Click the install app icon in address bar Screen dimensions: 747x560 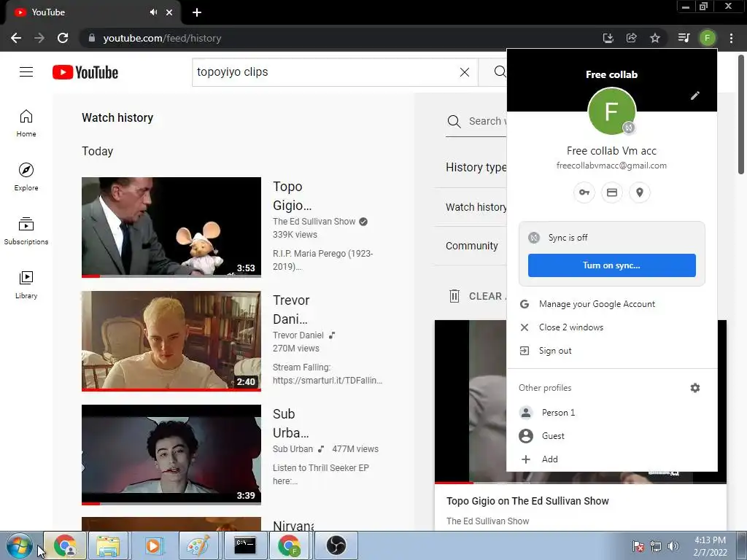[608, 38]
